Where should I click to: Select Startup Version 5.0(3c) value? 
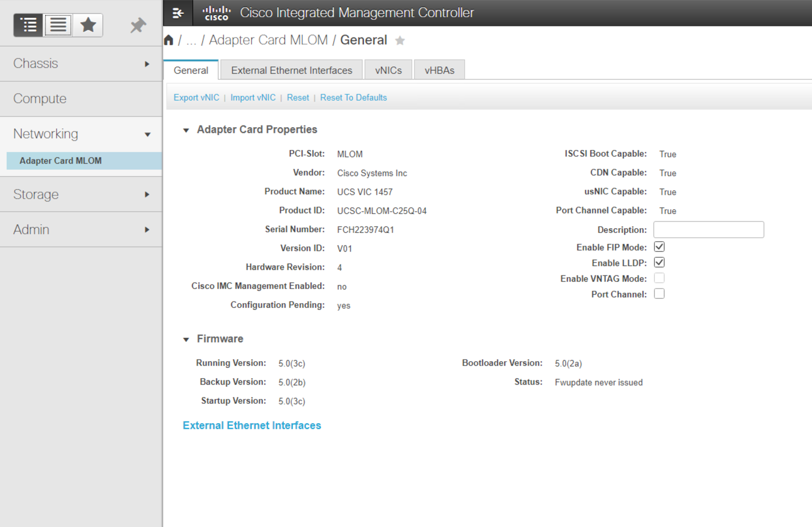(x=292, y=401)
